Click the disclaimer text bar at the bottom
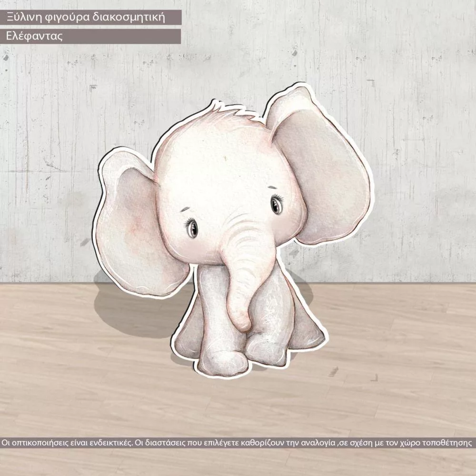 point(238,443)
